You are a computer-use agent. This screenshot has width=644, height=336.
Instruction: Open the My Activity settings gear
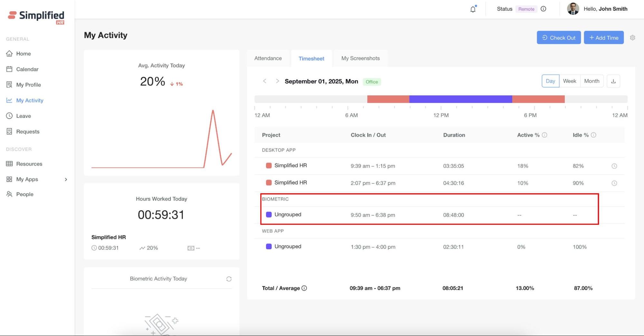click(x=632, y=38)
